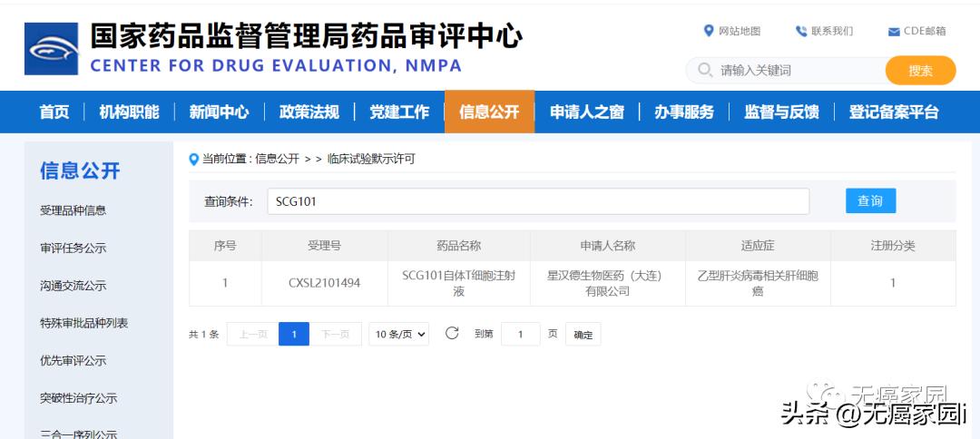Select page 1 in the pagination
Image resolution: width=980 pixels, height=439 pixels.
click(x=294, y=334)
